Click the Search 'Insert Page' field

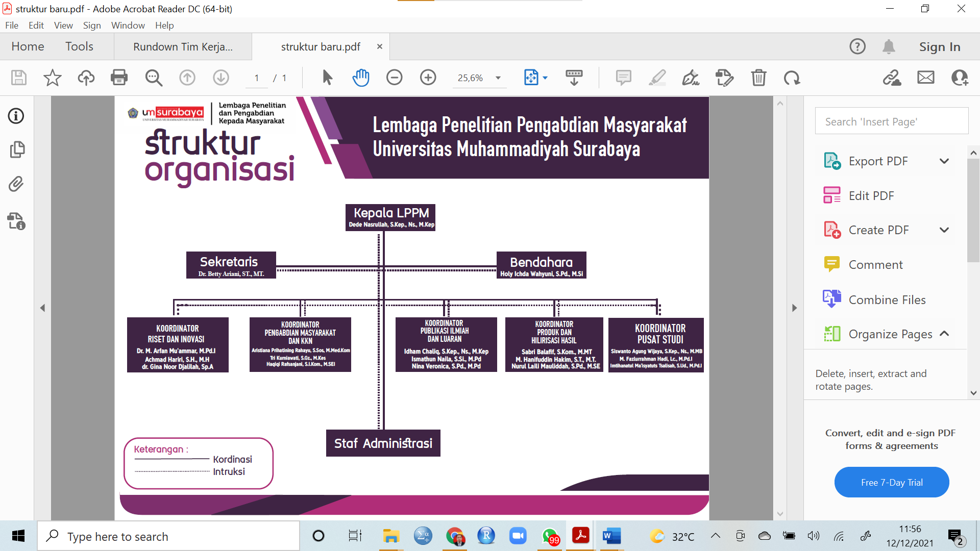pyautogui.click(x=891, y=121)
